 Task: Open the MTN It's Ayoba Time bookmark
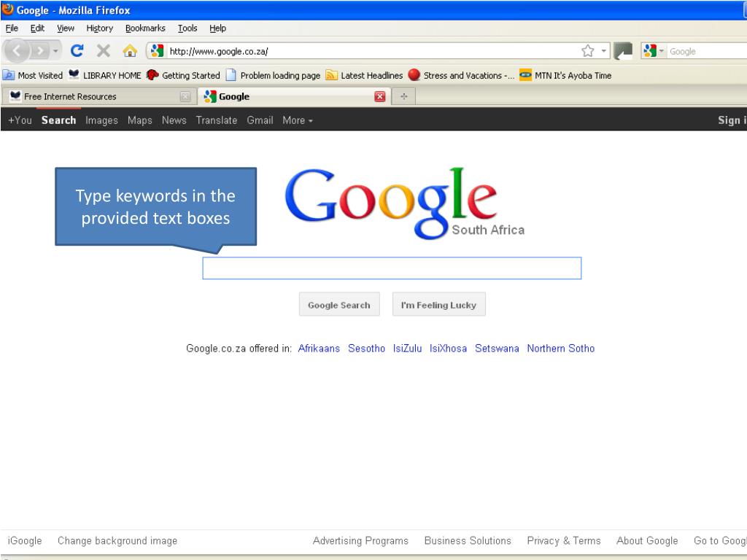(565, 75)
